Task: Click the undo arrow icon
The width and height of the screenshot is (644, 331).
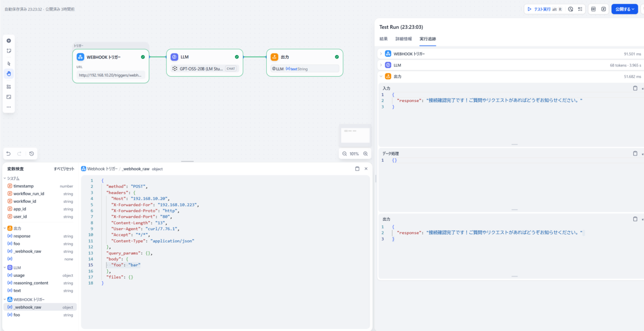Action: coord(8,154)
